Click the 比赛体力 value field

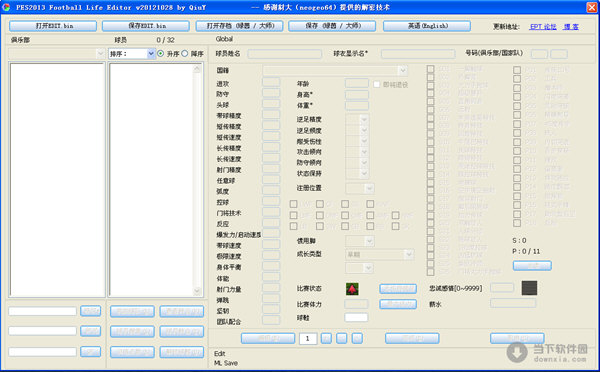[356, 304]
